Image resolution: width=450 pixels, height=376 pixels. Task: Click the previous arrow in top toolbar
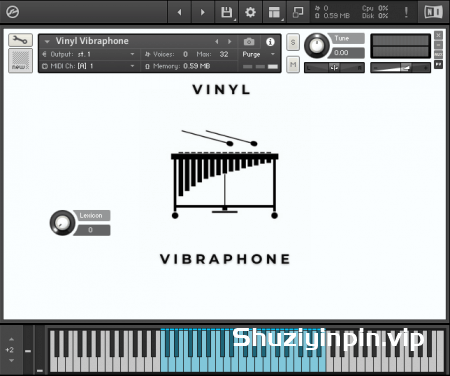pyautogui.click(x=179, y=12)
